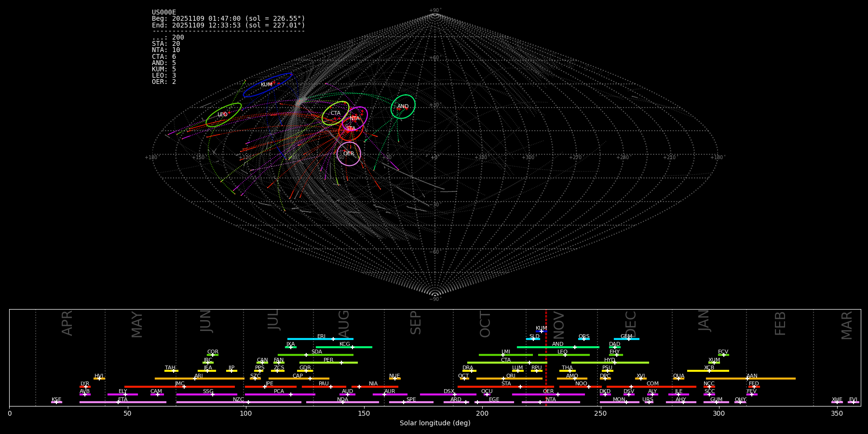Select the HYD shower bar in the timeline
The width and height of the screenshot is (868, 434).
click(610, 363)
